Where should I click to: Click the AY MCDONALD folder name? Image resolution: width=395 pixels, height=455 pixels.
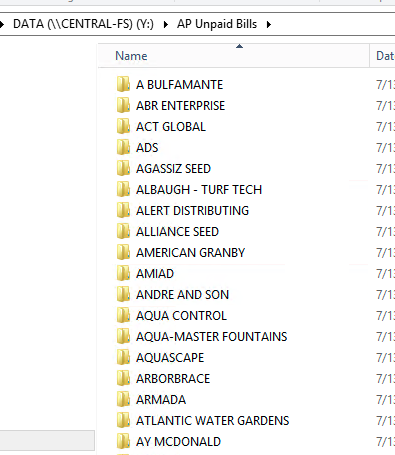click(178, 442)
